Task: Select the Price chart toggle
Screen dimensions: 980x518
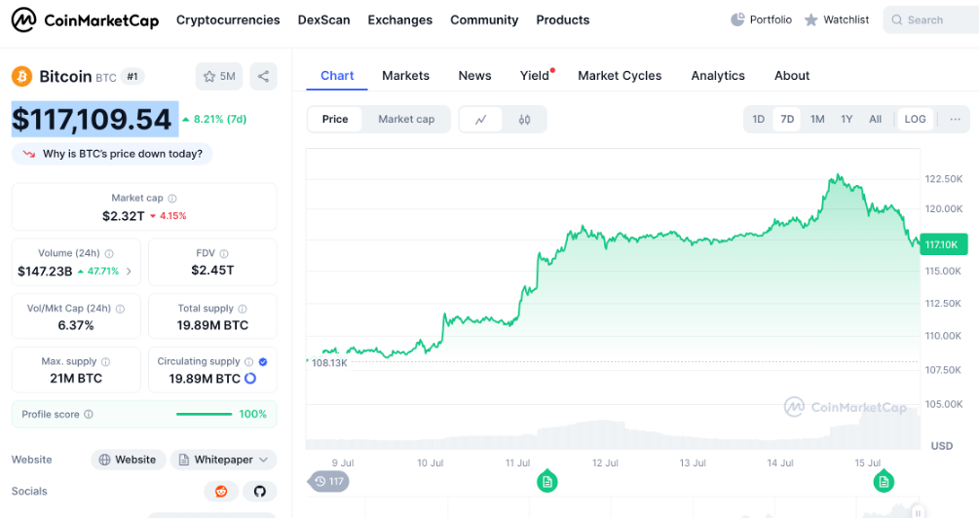Action: (x=335, y=119)
